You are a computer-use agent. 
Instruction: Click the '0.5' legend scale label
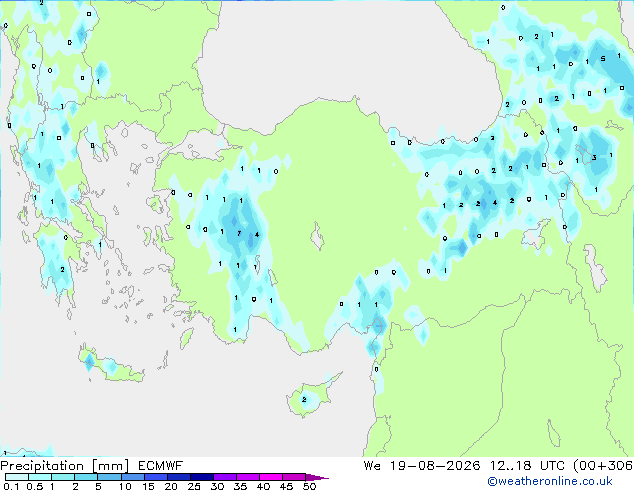(35, 486)
